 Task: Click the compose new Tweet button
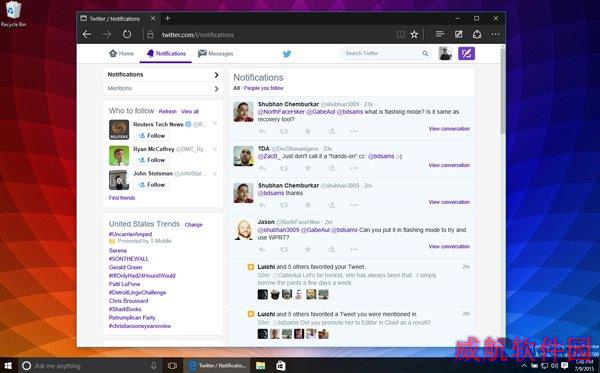[x=466, y=54]
